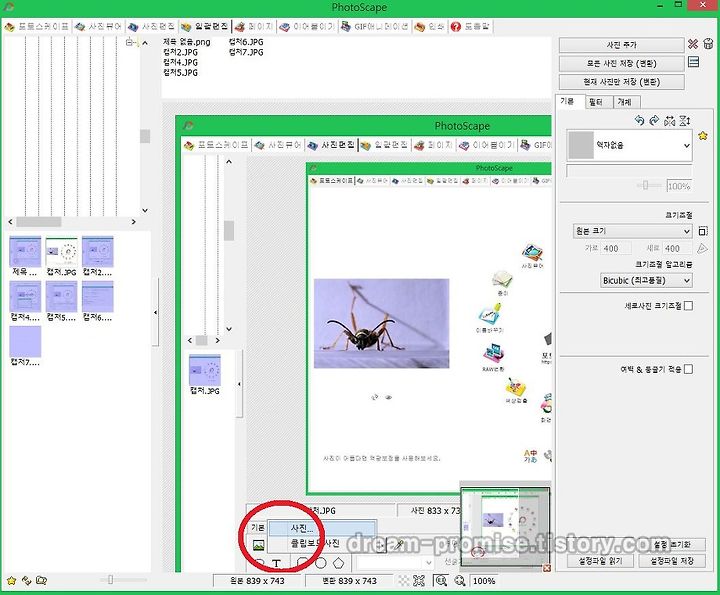
Task: Open folder icon in bottom-left bar
Action: pos(41,580)
